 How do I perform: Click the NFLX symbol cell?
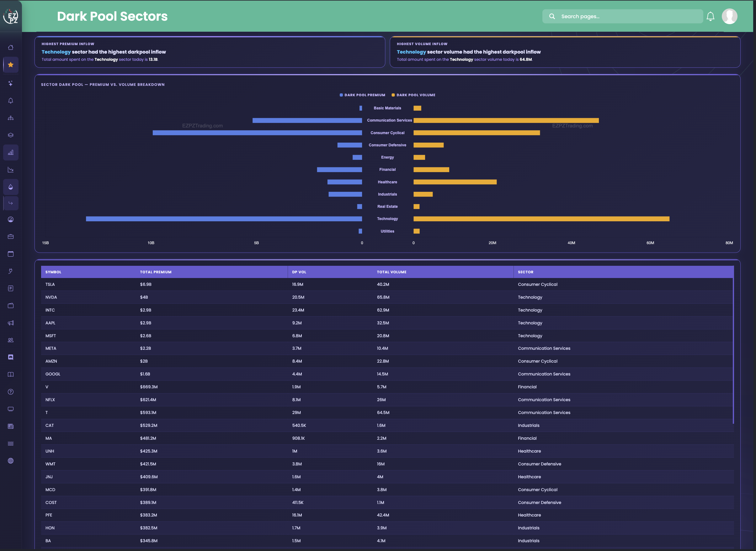pos(50,400)
